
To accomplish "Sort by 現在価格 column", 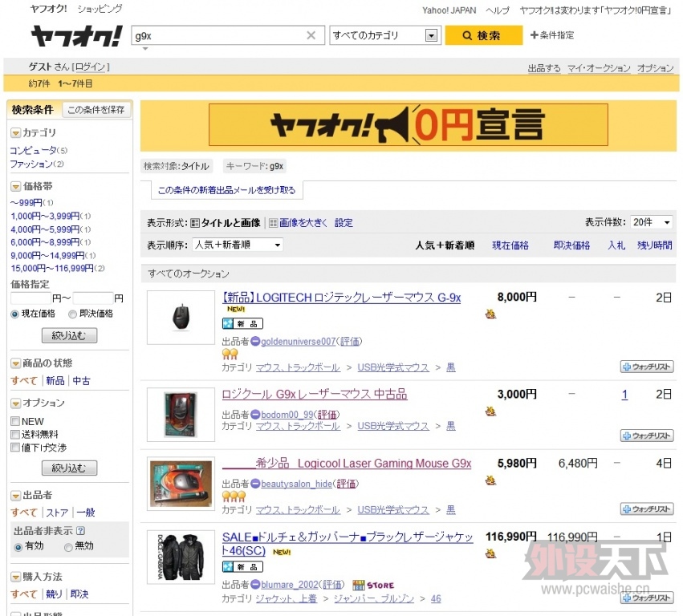I will click(510, 245).
